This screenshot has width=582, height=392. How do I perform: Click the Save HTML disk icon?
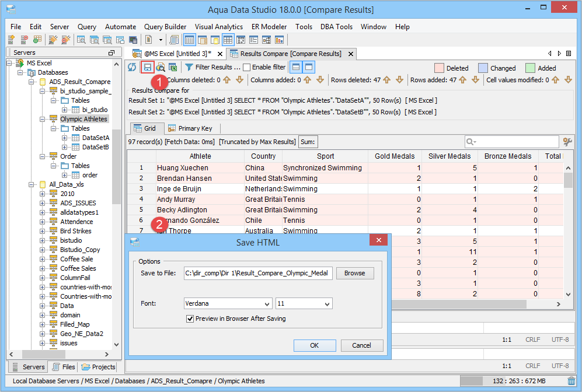point(147,67)
